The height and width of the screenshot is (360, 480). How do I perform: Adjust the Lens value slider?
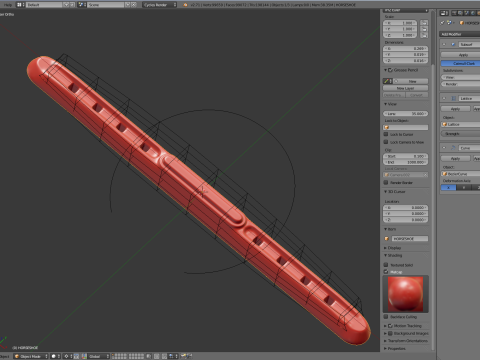point(405,114)
